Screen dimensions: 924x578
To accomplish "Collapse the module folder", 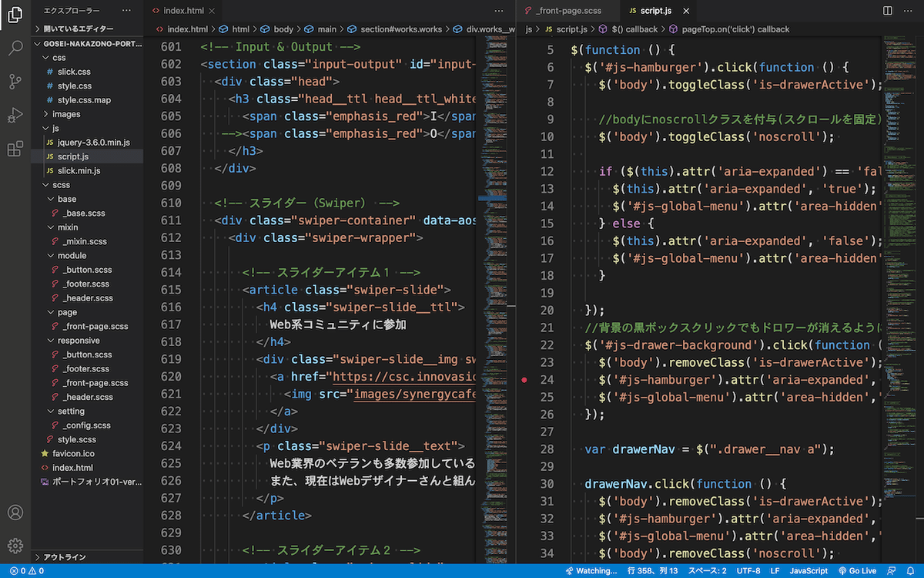I will tap(87, 256).
